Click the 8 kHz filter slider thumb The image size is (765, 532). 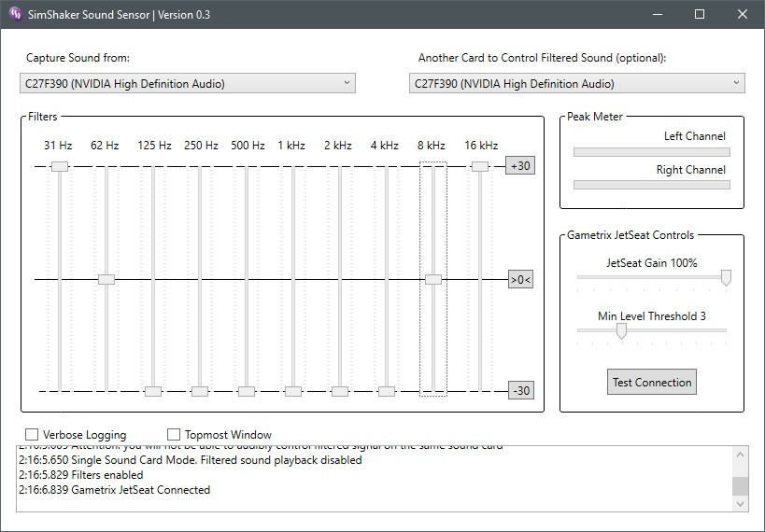click(x=433, y=279)
